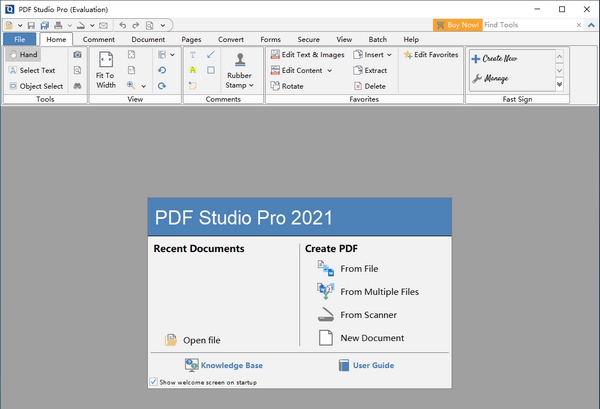Viewport: 600px width, 409px height.
Task: Expand dropdown arrow next to scanner icon
Action: tap(92, 26)
